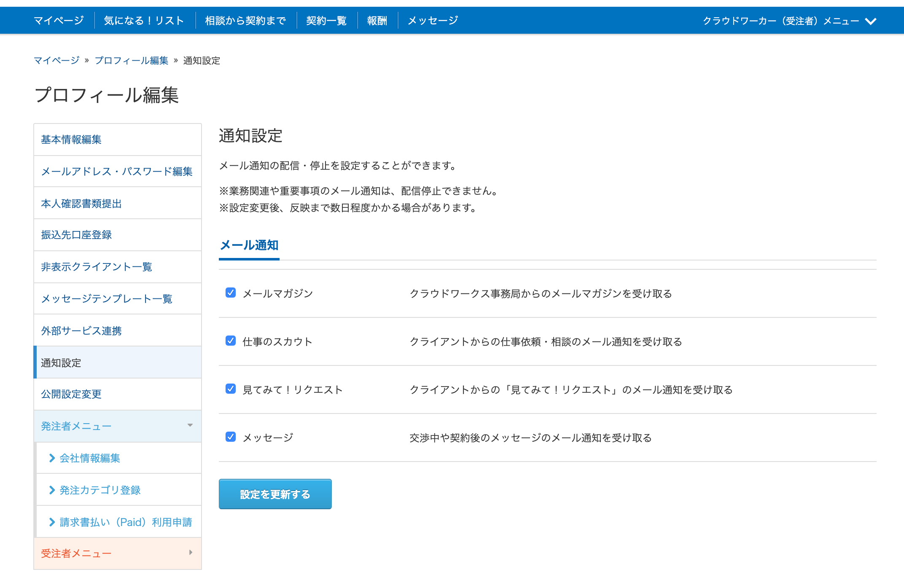Click chevron icon beside 請求書払い（Paid）利用申請
Image resolution: width=904 pixels, height=588 pixels.
[52, 522]
